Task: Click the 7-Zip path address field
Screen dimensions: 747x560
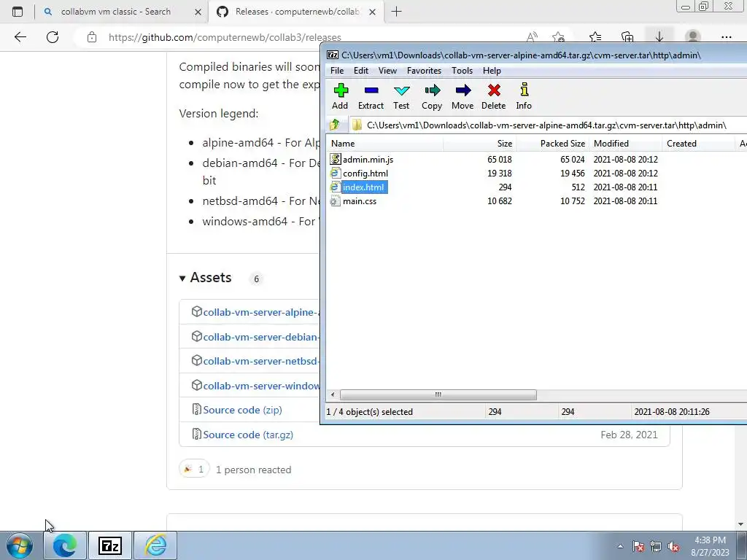Action: click(548, 125)
